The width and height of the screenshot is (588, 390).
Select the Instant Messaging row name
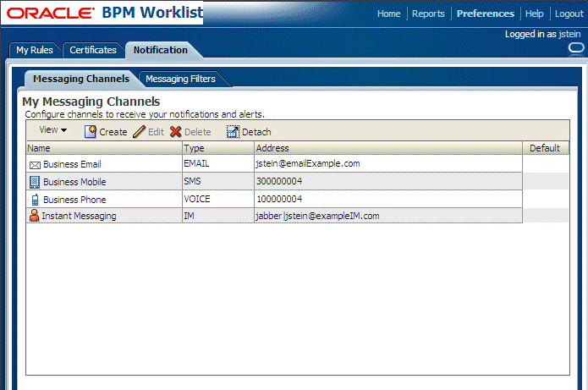point(79,216)
